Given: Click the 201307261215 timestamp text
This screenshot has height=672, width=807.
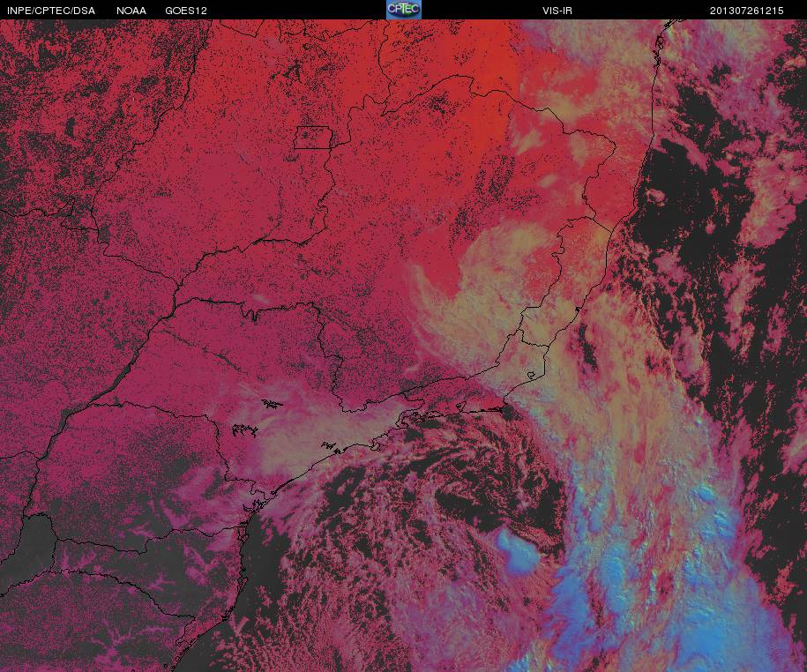Looking at the screenshot, I should (x=747, y=11).
